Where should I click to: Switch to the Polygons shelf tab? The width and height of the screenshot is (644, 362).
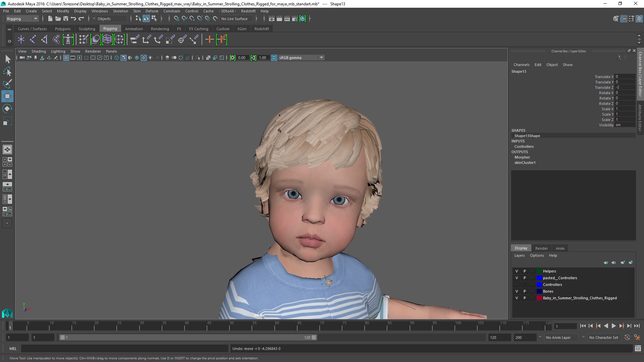tap(63, 29)
